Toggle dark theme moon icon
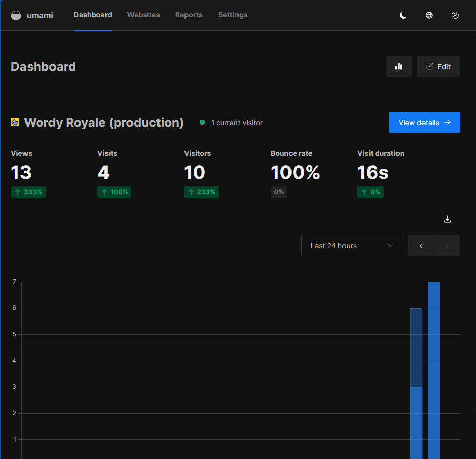The width and height of the screenshot is (476, 459). click(403, 15)
